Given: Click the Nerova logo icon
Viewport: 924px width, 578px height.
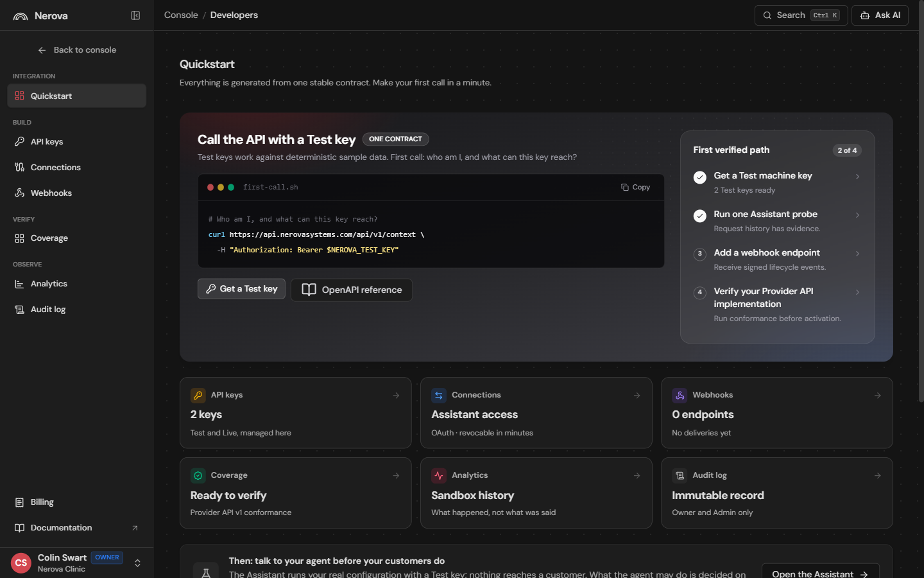Looking at the screenshot, I should coord(21,16).
